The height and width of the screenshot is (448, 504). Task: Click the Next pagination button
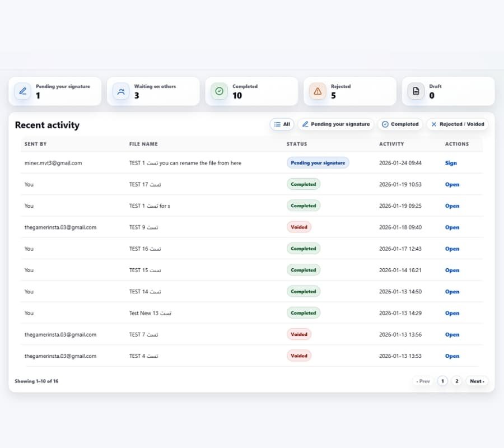click(x=477, y=381)
